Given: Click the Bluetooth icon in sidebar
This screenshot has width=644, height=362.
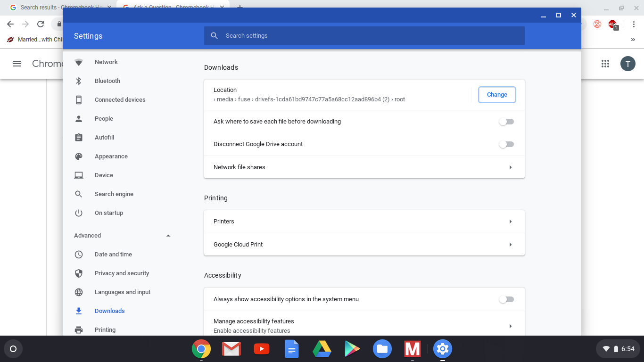Looking at the screenshot, I should coord(79,81).
